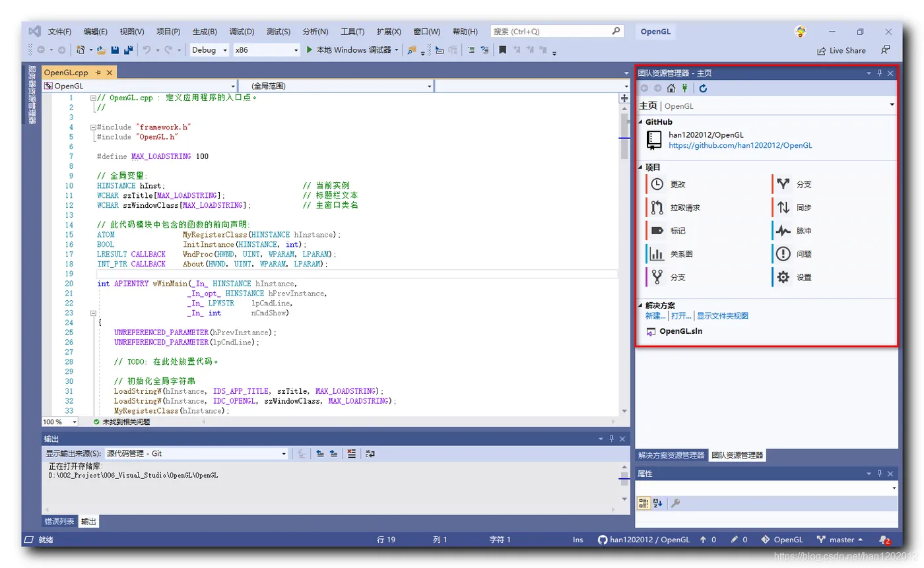Open the 调试(D) menu

(242, 31)
